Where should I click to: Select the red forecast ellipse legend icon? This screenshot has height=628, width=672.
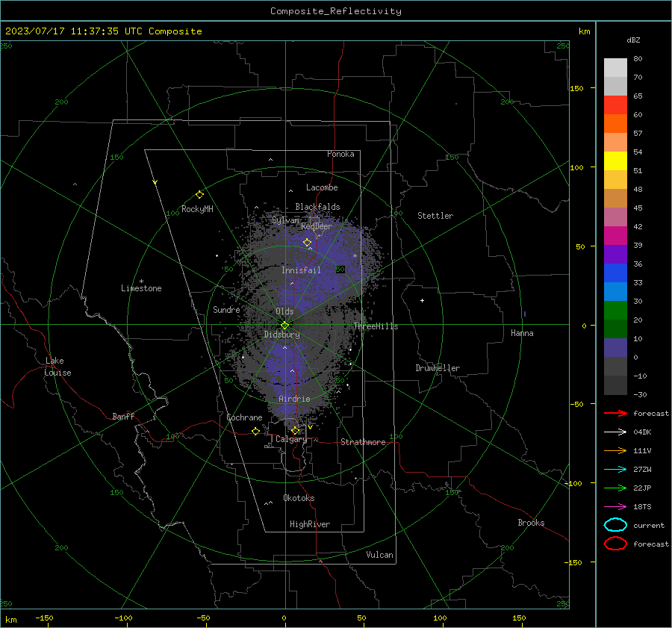(x=615, y=544)
